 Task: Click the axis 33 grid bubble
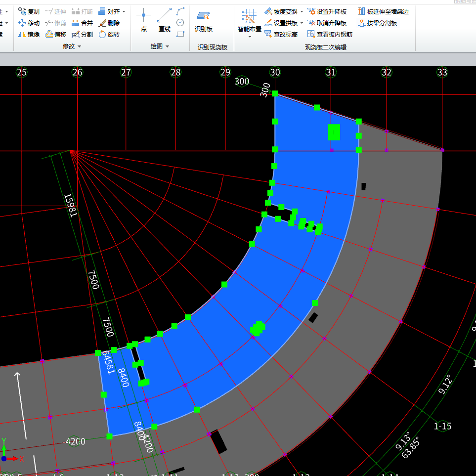[442, 72]
